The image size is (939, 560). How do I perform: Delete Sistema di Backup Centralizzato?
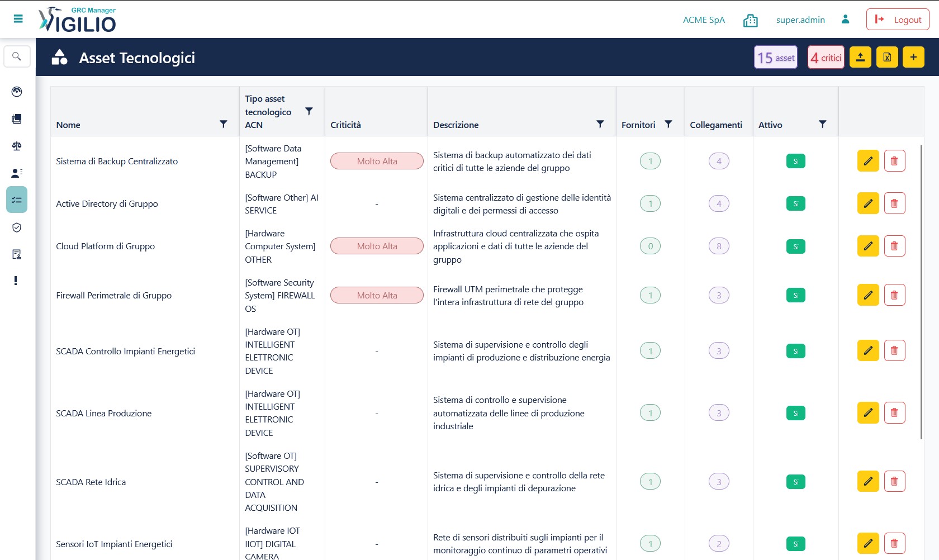[894, 161]
